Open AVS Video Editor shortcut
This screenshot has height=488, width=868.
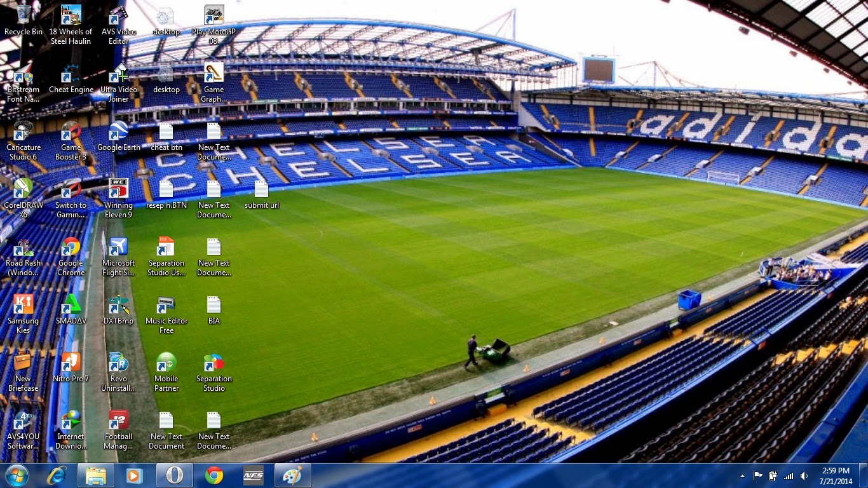coord(119,25)
